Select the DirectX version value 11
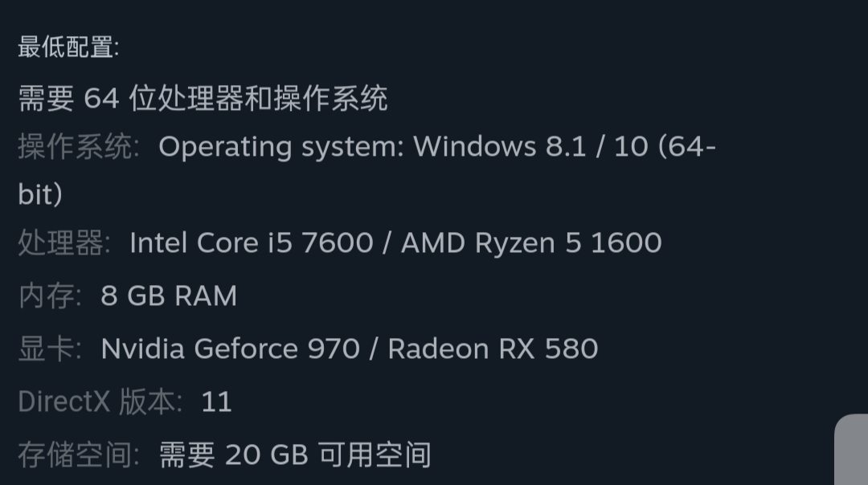The height and width of the screenshot is (485, 868). 216,402
